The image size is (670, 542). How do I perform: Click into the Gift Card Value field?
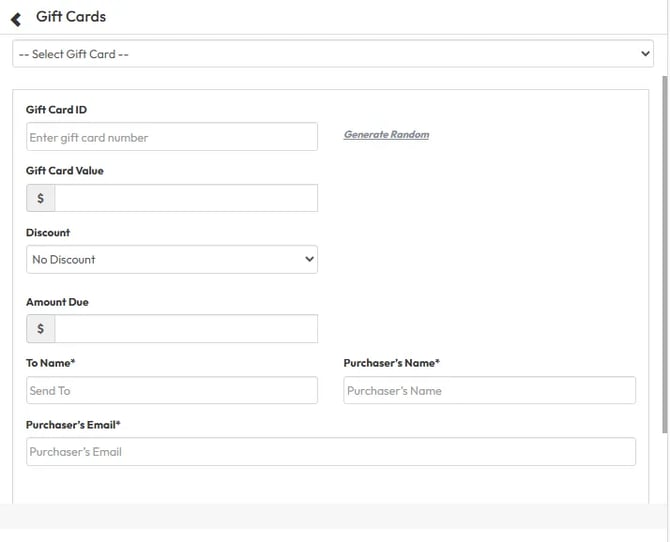(186, 198)
